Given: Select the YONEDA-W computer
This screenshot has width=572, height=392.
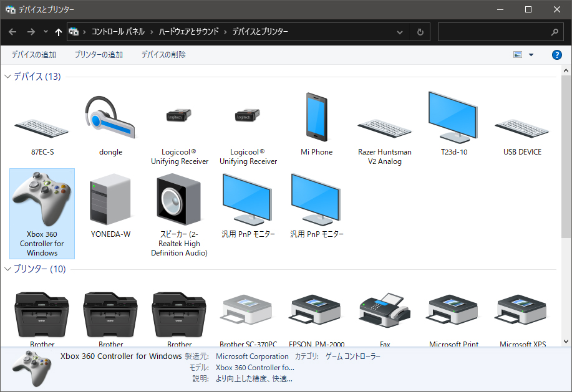Looking at the screenshot, I should pos(110,205).
